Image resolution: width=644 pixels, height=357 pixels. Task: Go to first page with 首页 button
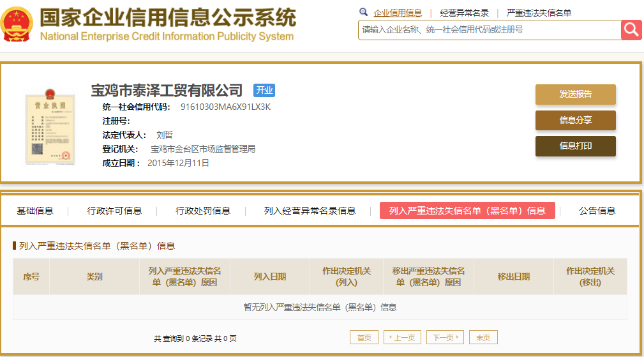tap(364, 337)
